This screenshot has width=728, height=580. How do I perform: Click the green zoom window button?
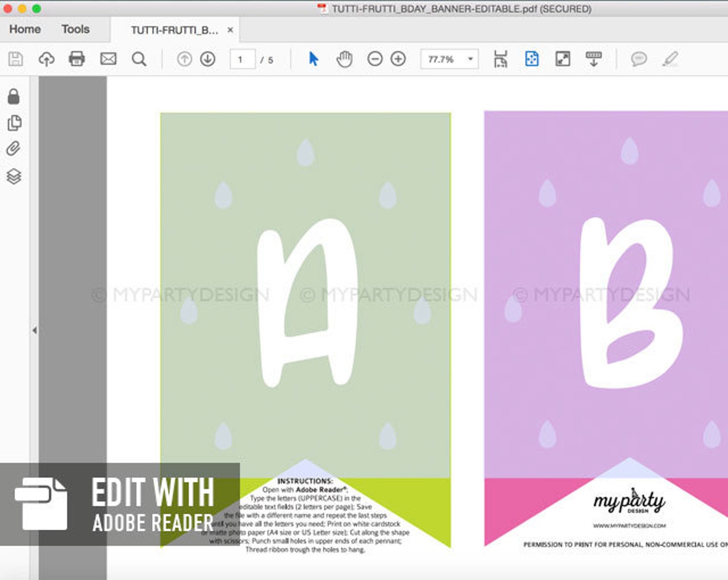[x=37, y=9]
